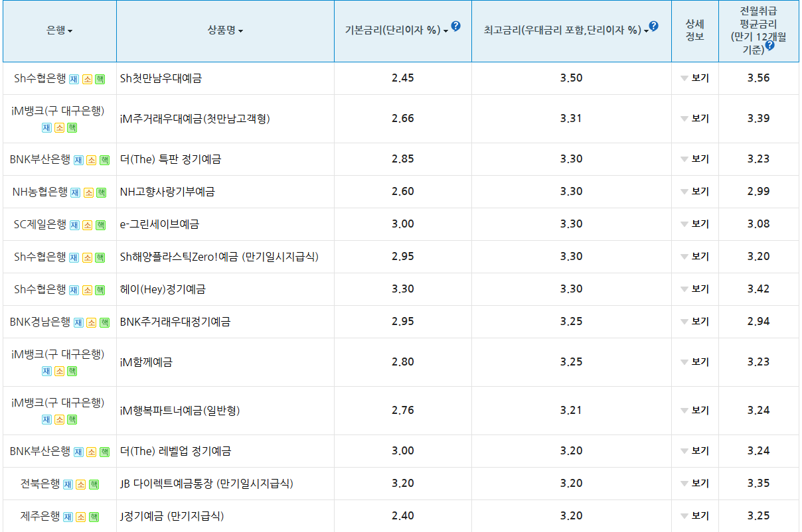Click help icon in 전월취급 평균금리 header
802x532 pixels.
(769, 46)
